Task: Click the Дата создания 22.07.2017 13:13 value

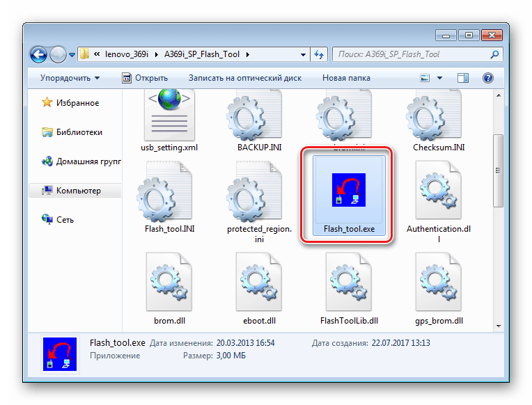Action: coord(400,343)
